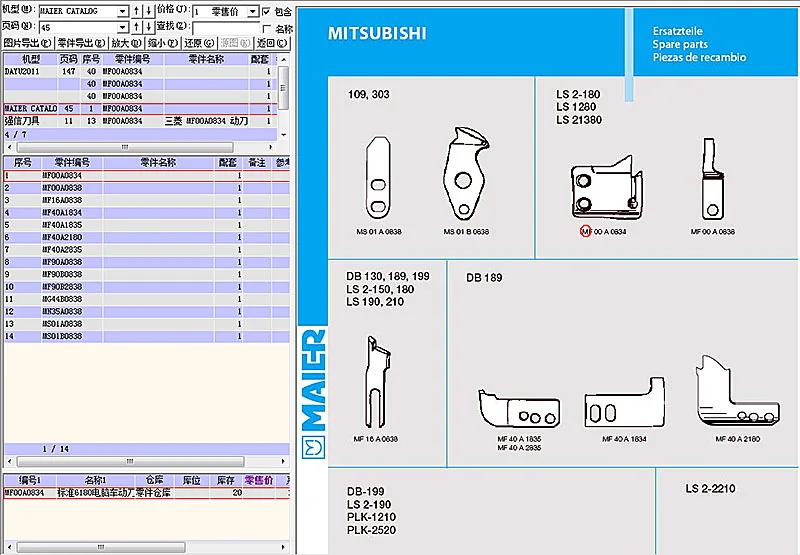800x555 pixels.
Task: Select the MAIER CATALO row in top results table
Action: tap(140, 109)
